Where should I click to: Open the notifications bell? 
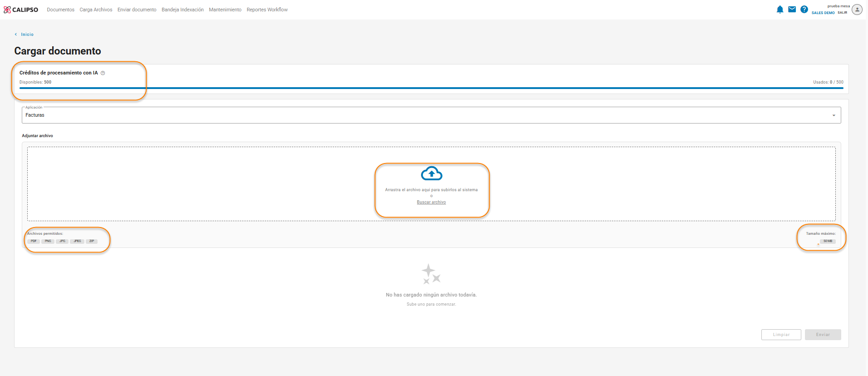pyautogui.click(x=780, y=10)
